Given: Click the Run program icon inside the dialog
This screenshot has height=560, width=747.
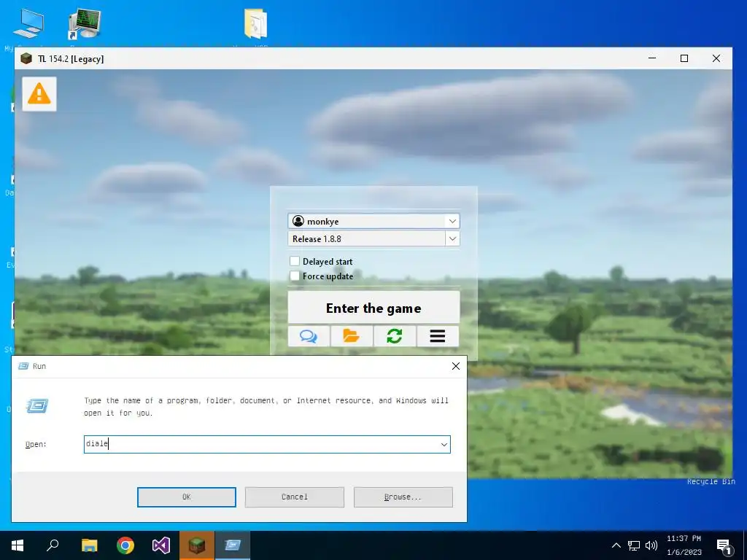Looking at the screenshot, I should 38,405.
